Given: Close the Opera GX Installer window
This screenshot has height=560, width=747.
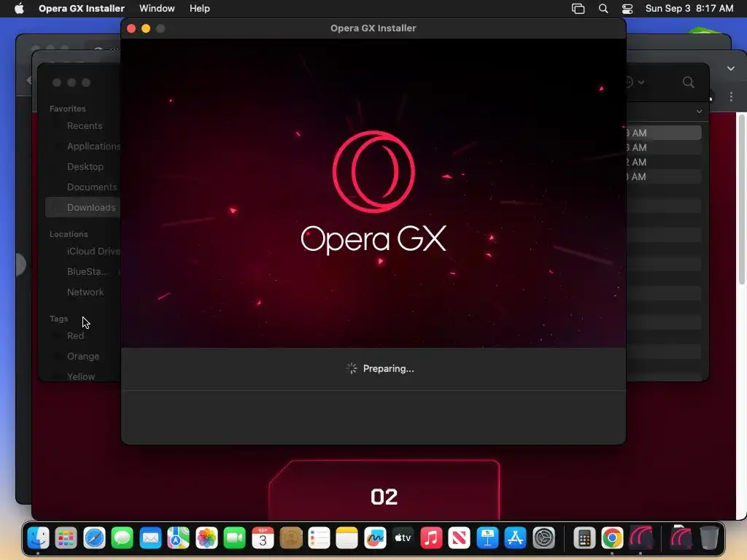Looking at the screenshot, I should 131,28.
